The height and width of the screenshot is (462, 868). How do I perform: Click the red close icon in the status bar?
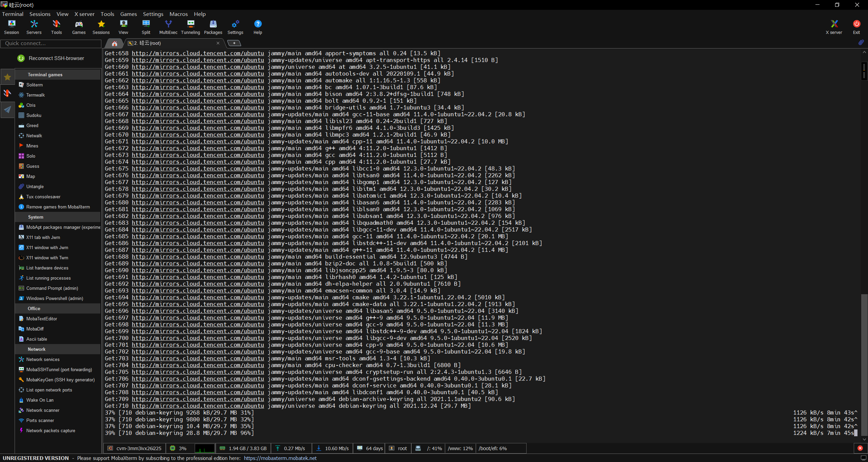click(x=860, y=448)
